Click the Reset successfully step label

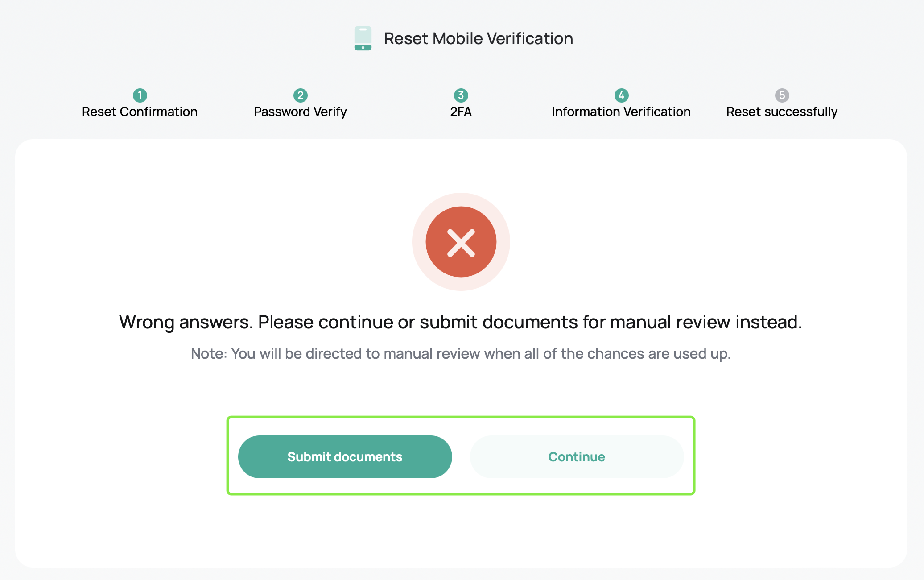click(x=782, y=112)
